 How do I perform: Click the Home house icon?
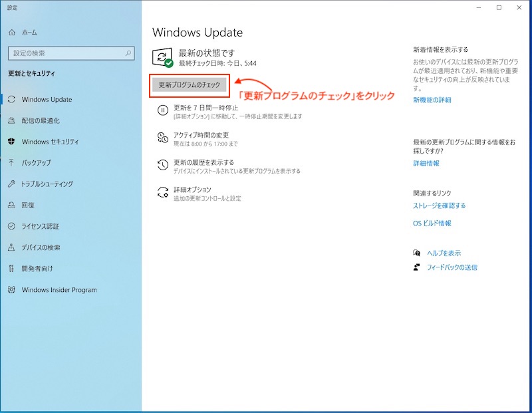pyautogui.click(x=12, y=32)
